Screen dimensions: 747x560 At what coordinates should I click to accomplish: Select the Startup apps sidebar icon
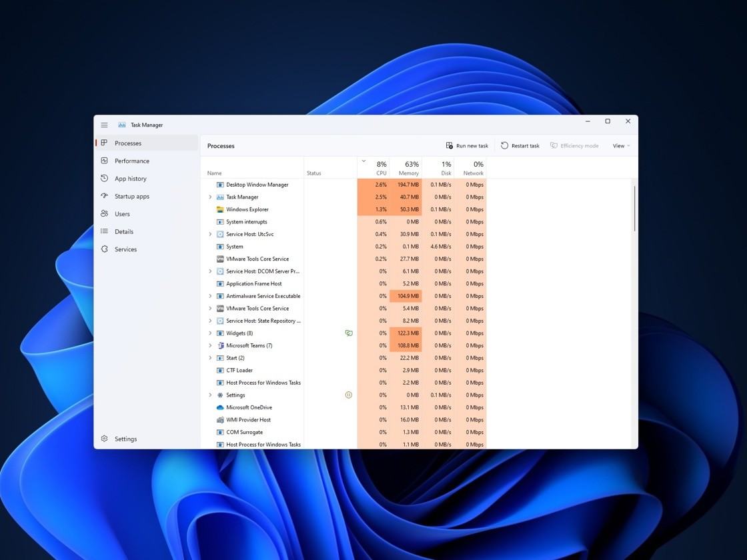104,196
